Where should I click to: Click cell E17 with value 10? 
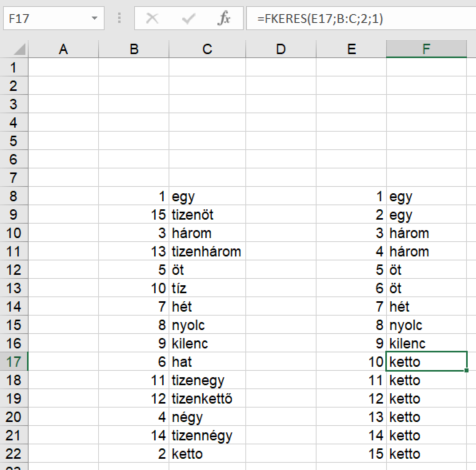[351, 362]
